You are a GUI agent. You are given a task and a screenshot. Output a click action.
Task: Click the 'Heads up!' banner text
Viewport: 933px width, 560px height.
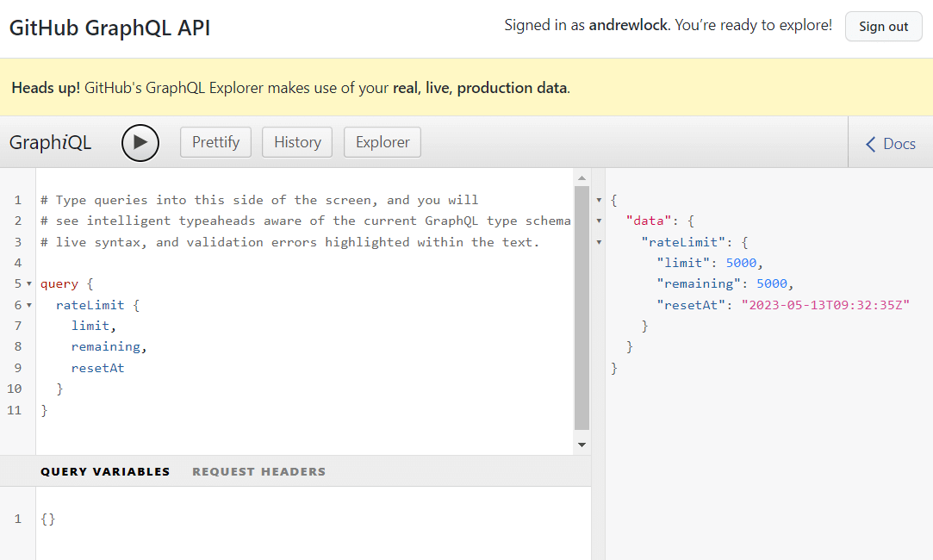pyautogui.click(x=46, y=88)
